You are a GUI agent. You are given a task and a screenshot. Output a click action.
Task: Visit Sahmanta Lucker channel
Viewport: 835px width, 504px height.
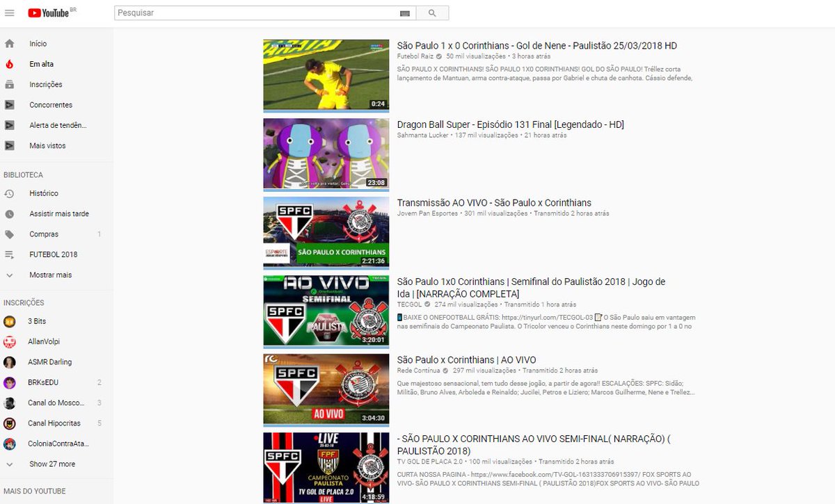pos(423,136)
